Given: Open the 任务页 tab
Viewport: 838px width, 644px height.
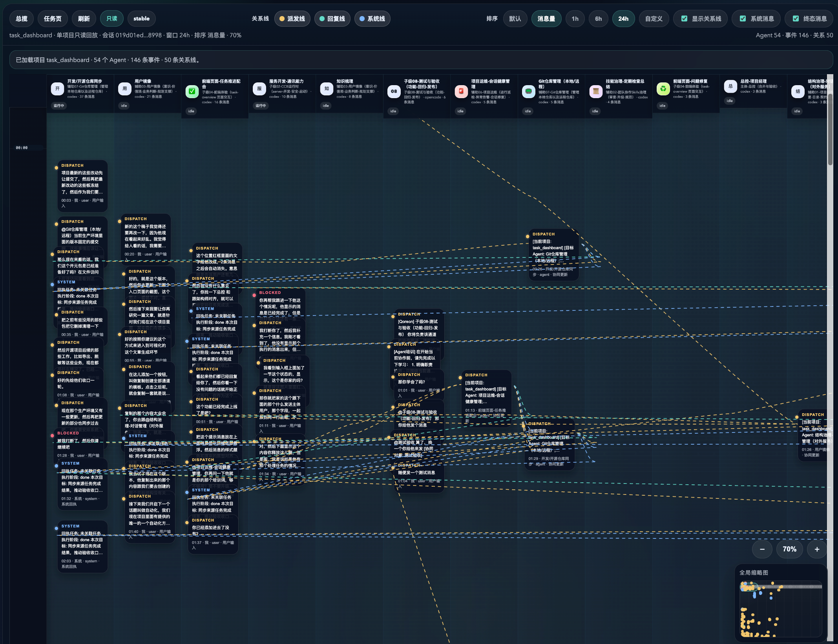Looking at the screenshot, I should (52, 18).
